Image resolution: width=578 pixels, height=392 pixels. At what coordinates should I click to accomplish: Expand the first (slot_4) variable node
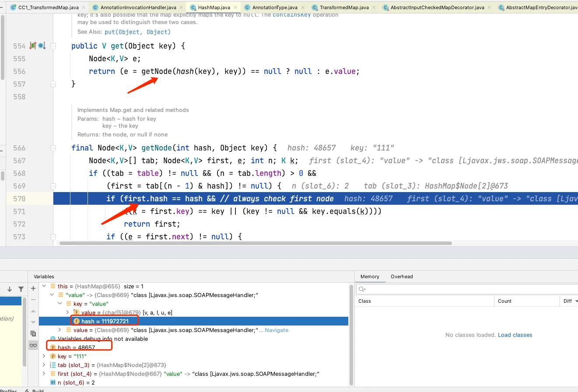[44, 374]
